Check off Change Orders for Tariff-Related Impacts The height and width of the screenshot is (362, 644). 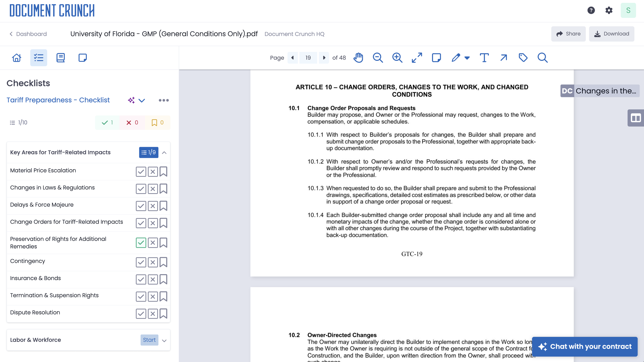click(x=141, y=223)
